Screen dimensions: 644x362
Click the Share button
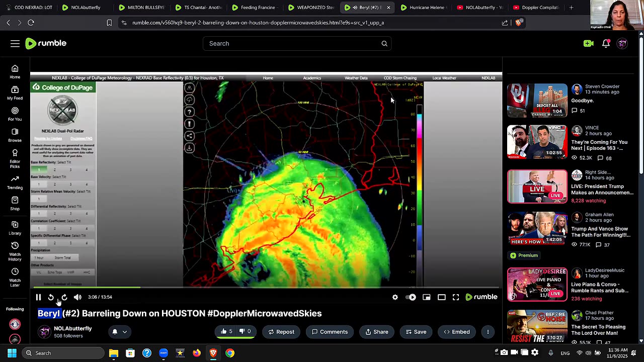point(377,332)
